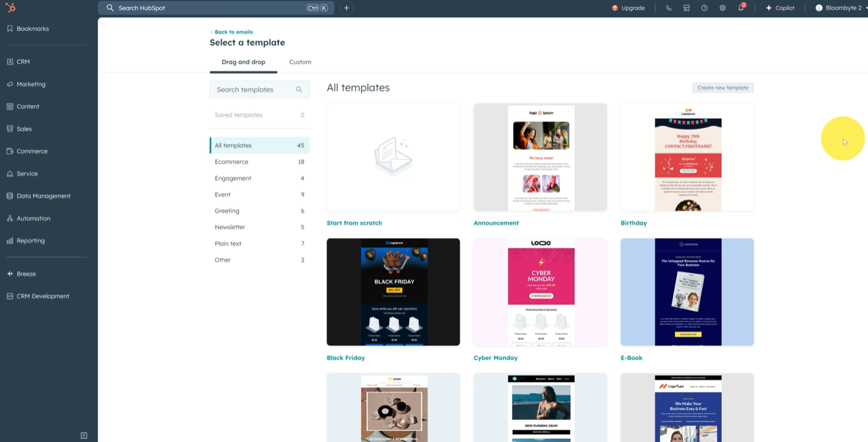
Task: Select the Black Friday template thumbnail
Action: tap(393, 292)
